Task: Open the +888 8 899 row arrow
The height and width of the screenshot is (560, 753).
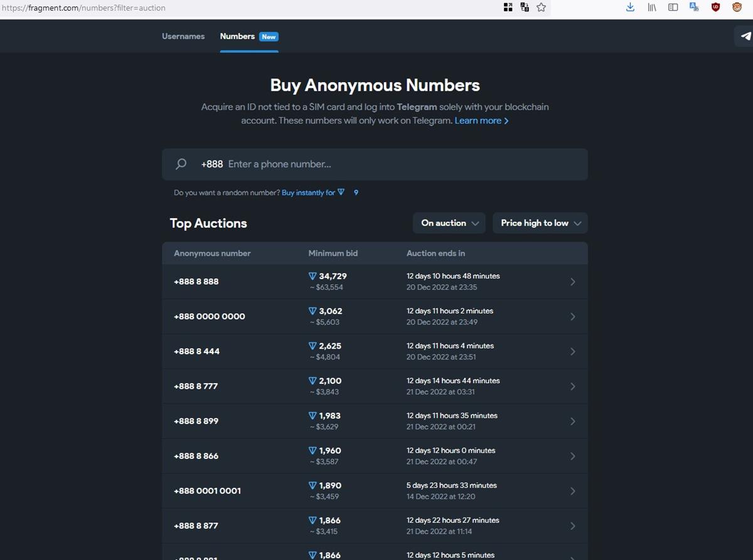Action: pyautogui.click(x=572, y=421)
